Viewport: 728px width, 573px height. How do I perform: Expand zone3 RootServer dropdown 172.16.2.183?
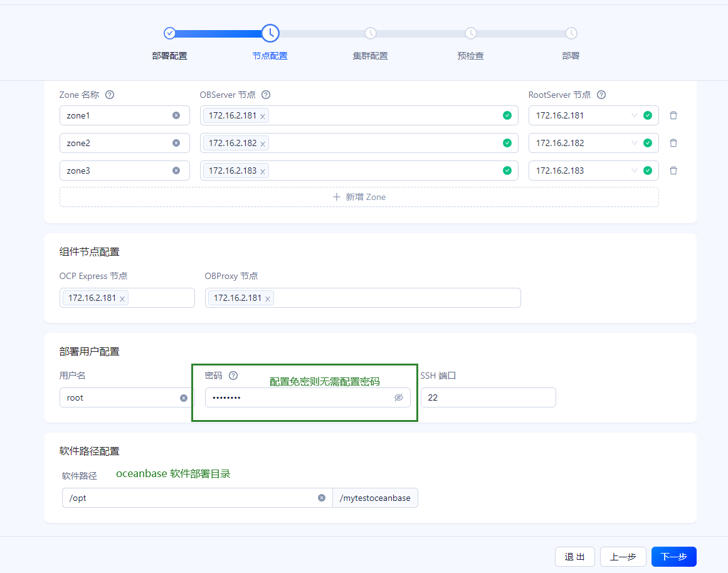point(634,171)
